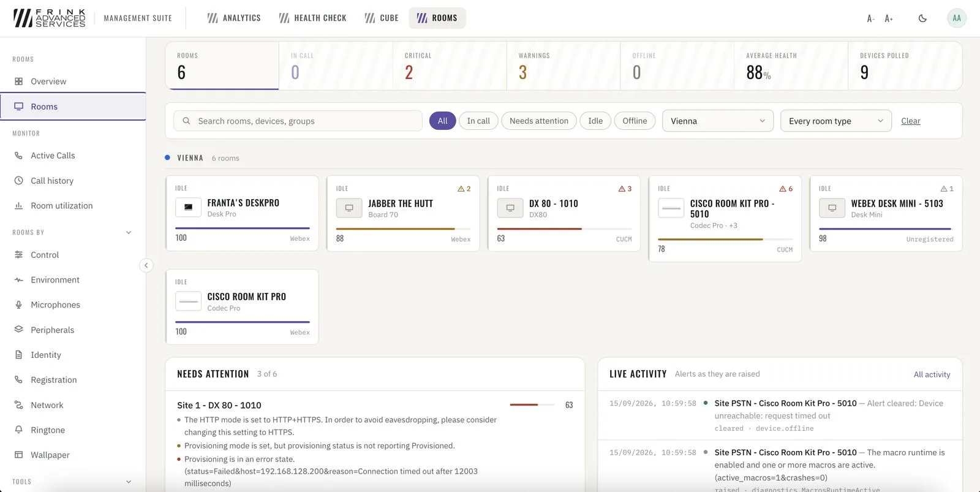Open the AA user avatar menu
Screen dimensions: 980x492
tap(957, 18)
